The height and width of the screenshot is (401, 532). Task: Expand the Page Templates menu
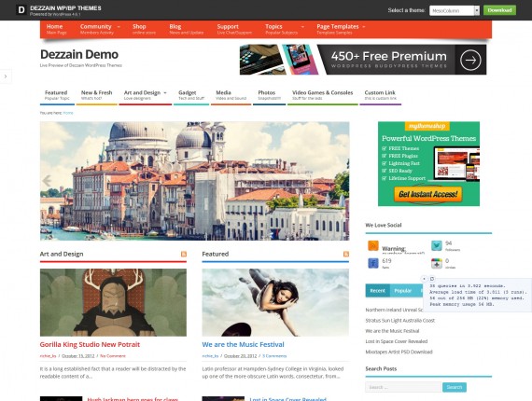pyautogui.click(x=364, y=26)
